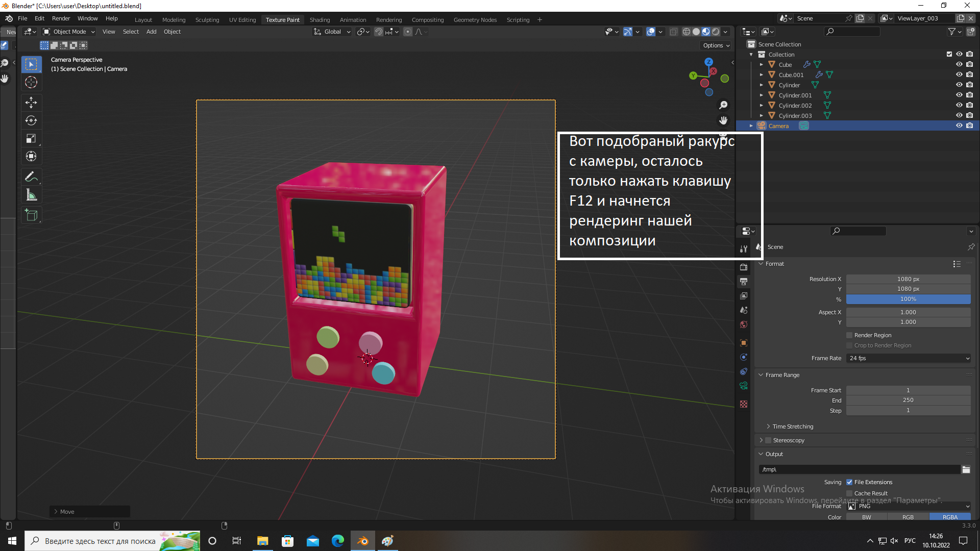Open the Object Constraints properties tab
Image resolution: width=980 pixels, height=551 pixels.
[744, 371]
